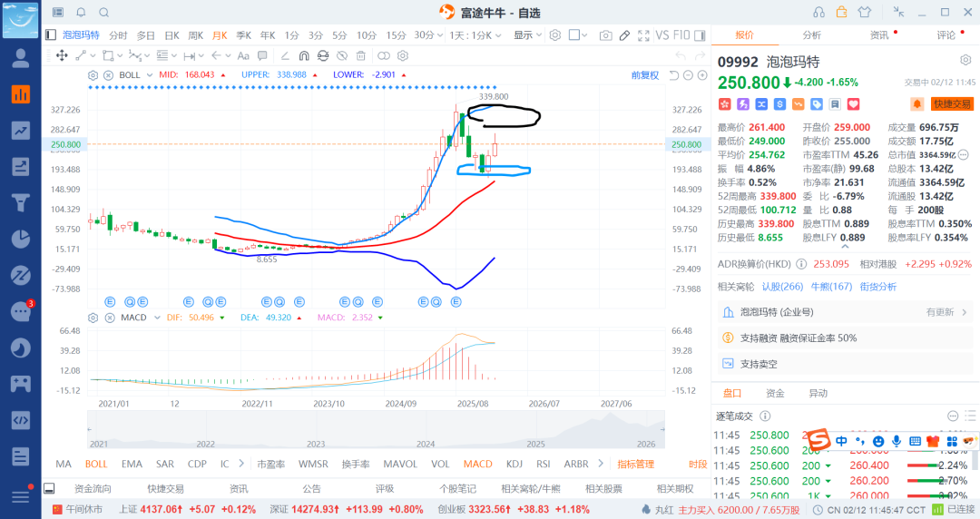
Task: Open 泡泡玛特 (企业号) row
Action: click(845, 312)
